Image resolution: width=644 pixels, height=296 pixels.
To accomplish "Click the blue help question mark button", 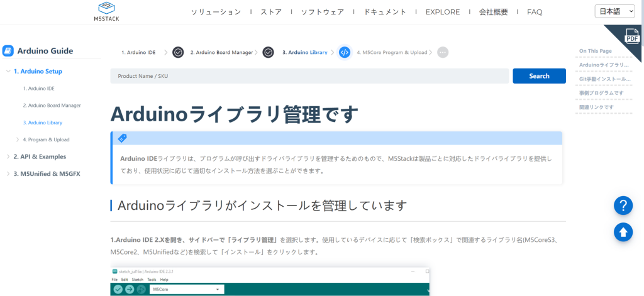I will [623, 206].
